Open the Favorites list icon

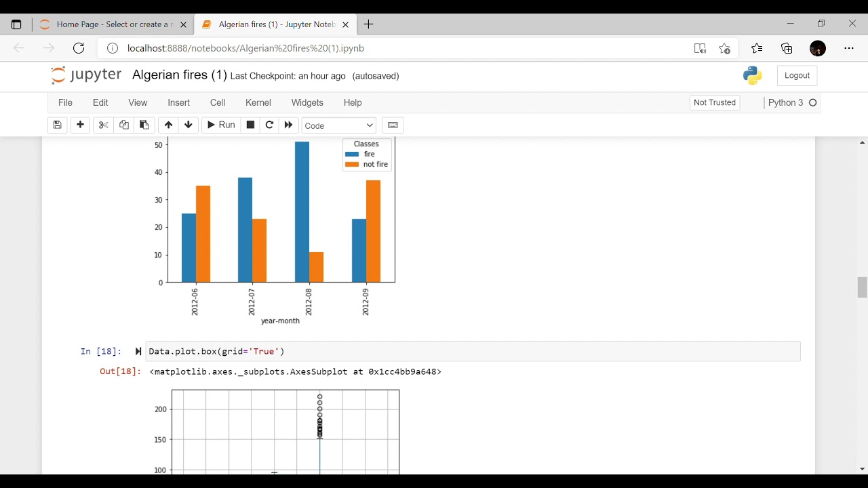click(x=757, y=48)
